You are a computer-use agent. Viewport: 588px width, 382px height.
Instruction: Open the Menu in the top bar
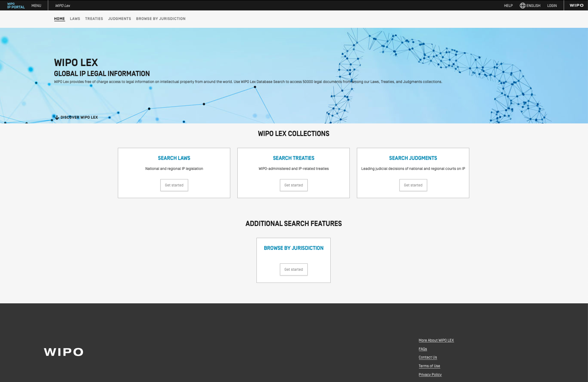37,6
